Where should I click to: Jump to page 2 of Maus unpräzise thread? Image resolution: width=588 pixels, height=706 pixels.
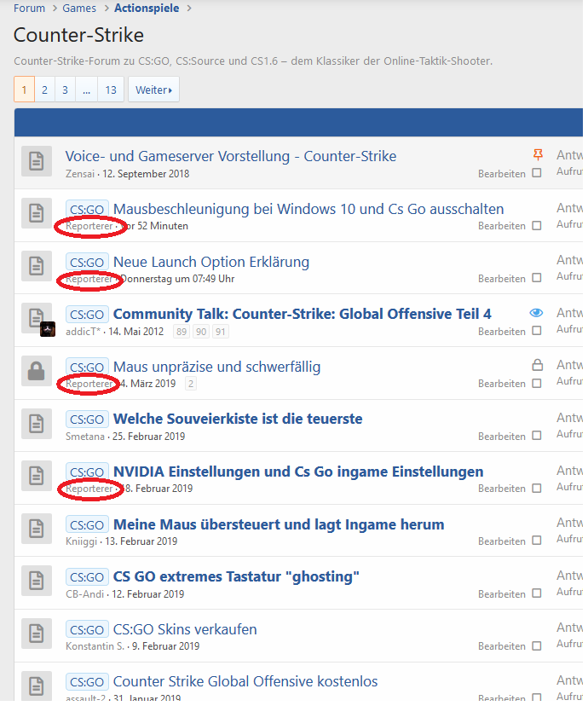[191, 384]
